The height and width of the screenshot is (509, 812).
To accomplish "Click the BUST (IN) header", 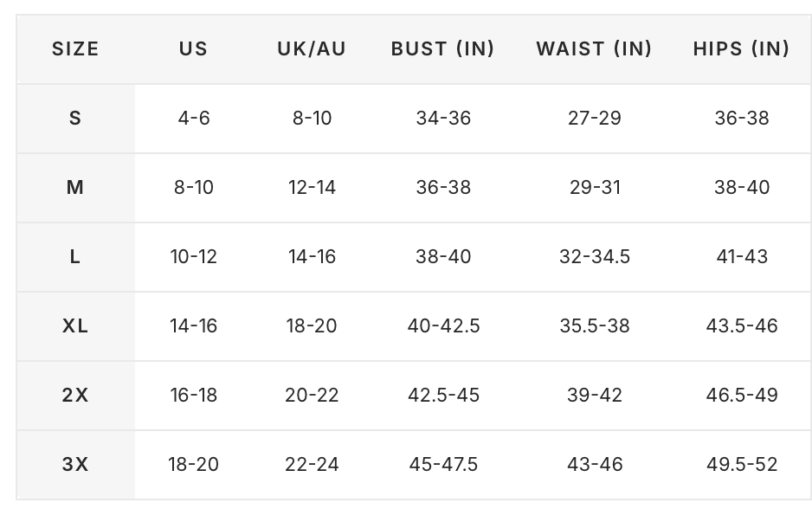I will [442, 49].
